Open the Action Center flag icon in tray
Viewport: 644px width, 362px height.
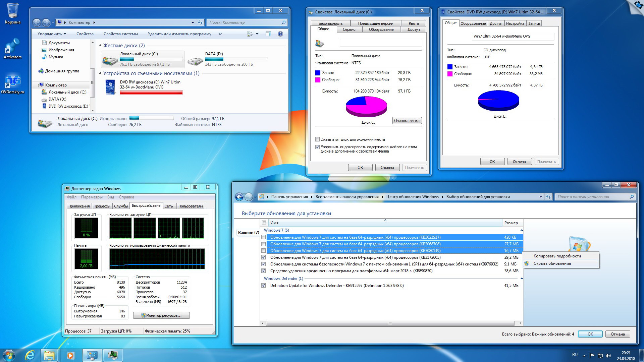tap(592, 355)
